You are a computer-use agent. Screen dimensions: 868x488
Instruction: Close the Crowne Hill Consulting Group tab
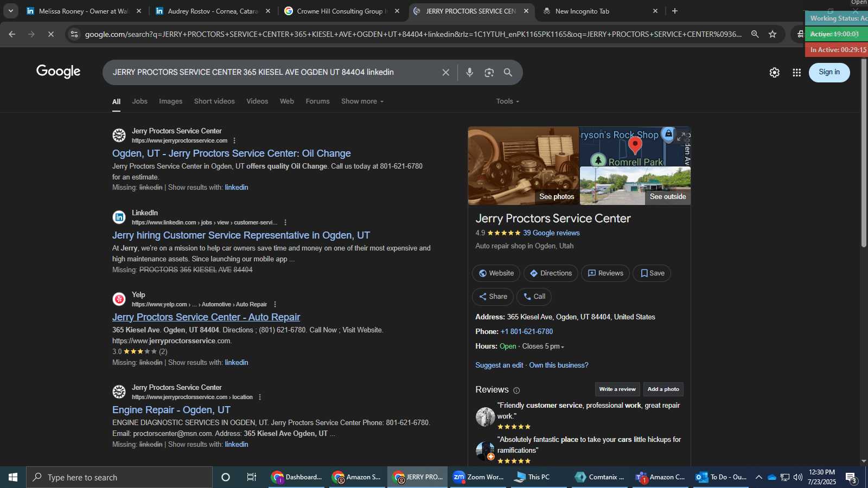tap(397, 11)
